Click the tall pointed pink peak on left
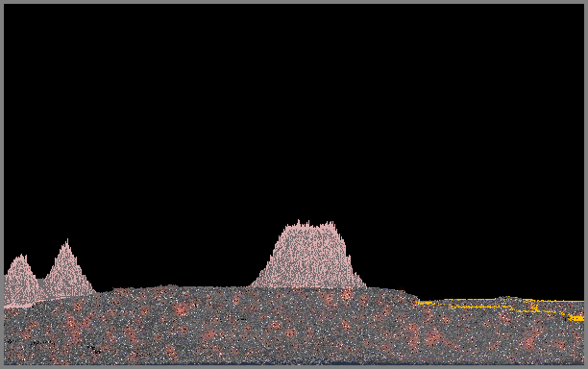The height and width of the screenshot is (369, 588). (x=66, y=271)
